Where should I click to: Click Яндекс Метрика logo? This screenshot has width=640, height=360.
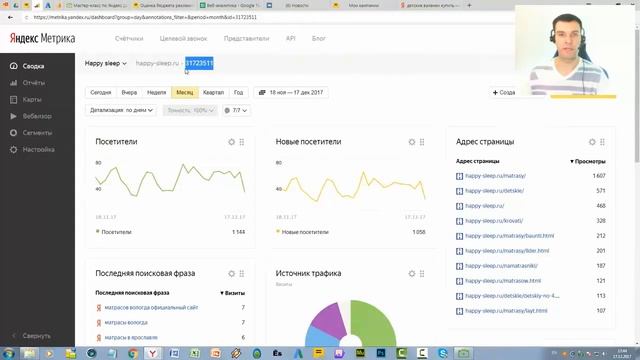pos(42,38)
